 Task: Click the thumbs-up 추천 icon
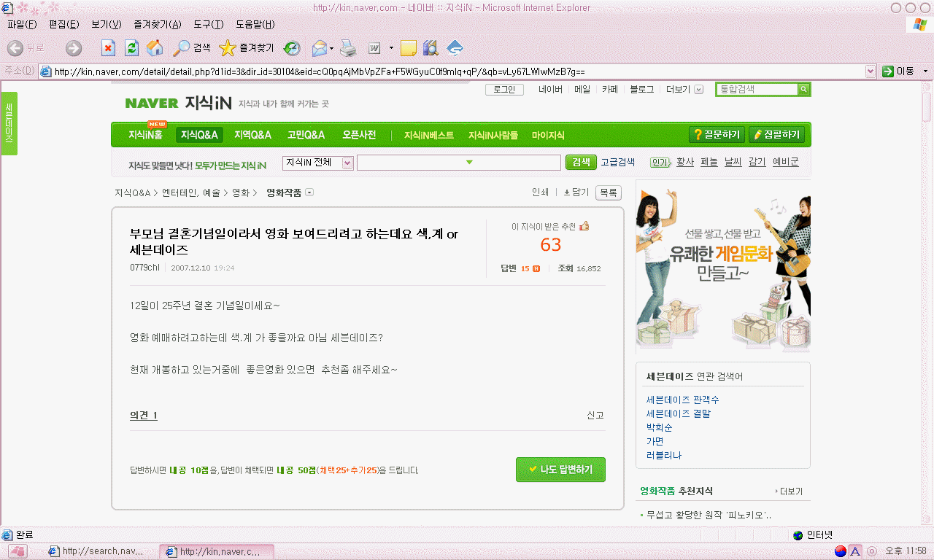[584, 226]
